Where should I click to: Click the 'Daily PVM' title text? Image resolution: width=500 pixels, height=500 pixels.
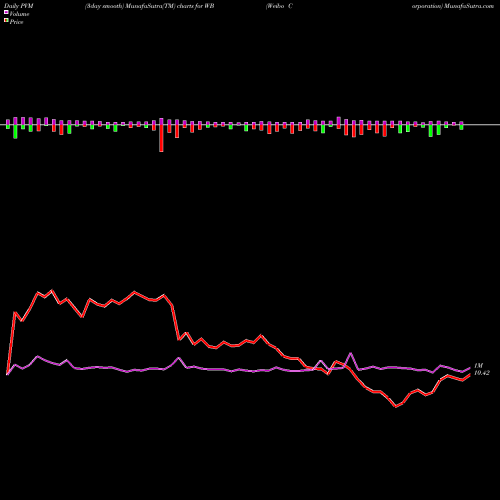pyautogui.click(x=20, y=6)
